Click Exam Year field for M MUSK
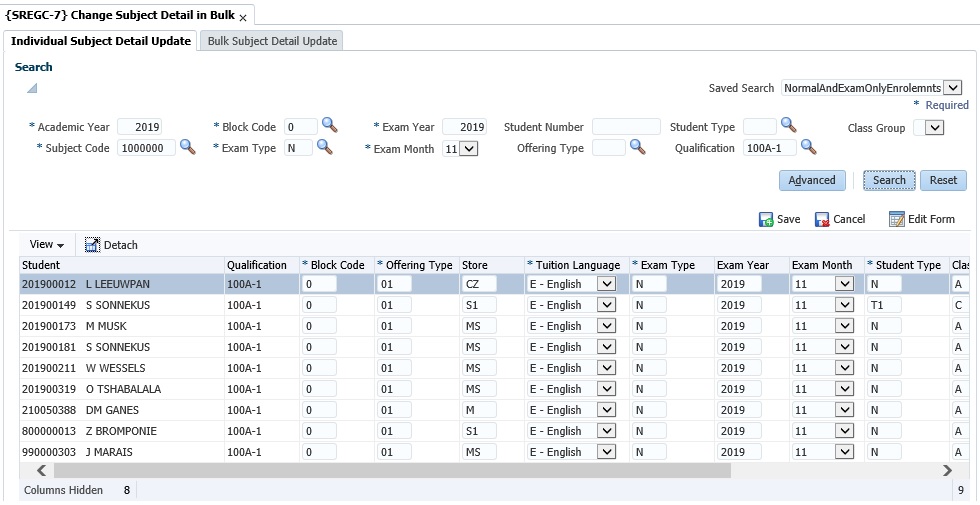The width and height of the screenshot is (980, 505). click(x=739, y=326)
